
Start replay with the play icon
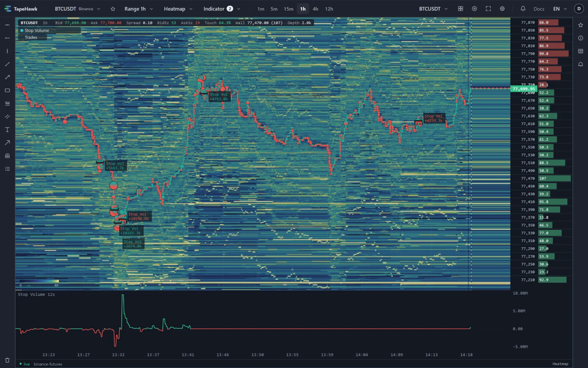point(475,9)
